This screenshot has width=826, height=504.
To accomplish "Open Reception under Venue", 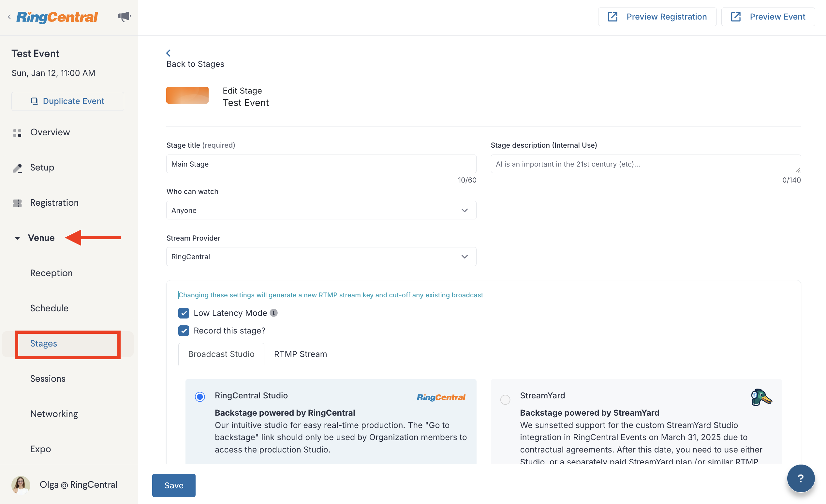I will point(51,273).
